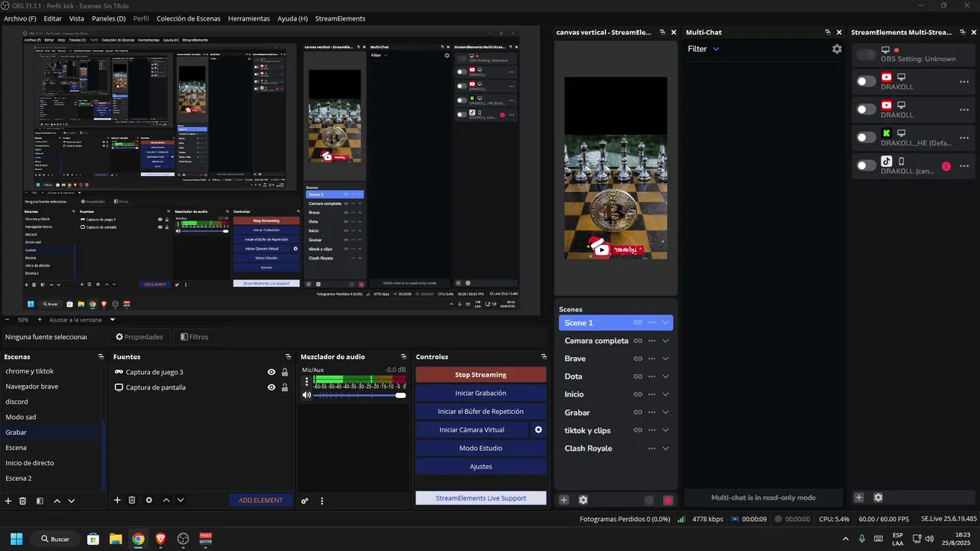This screenshot has height=551, width=980.
Task: Click red record icon in vertical canvas panel
Action: click(668, 500)
